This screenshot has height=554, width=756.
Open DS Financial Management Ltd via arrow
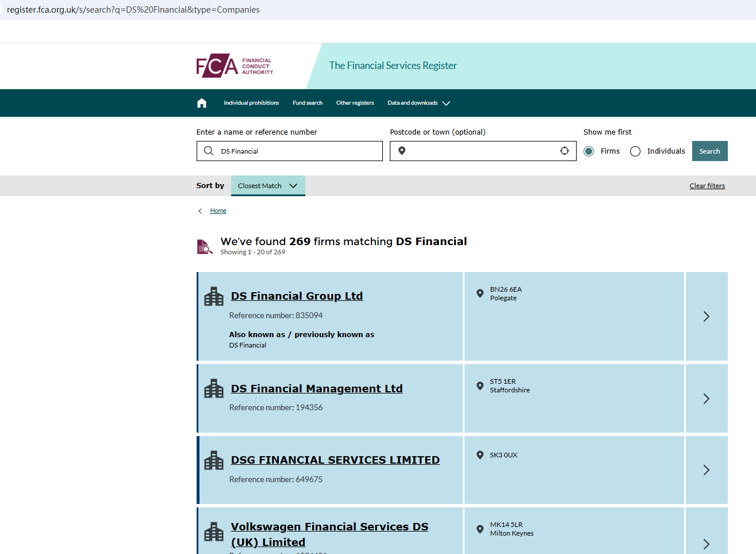[707, 398]
